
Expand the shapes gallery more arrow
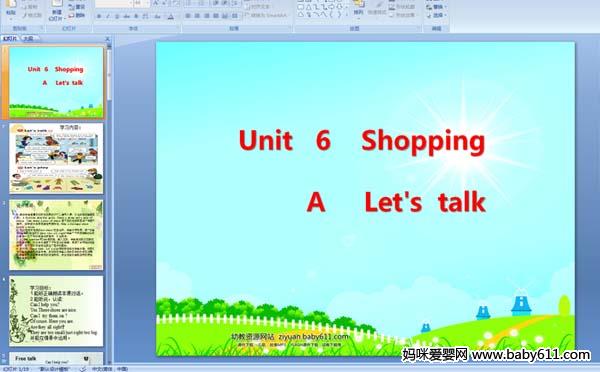tap(348, 15)
